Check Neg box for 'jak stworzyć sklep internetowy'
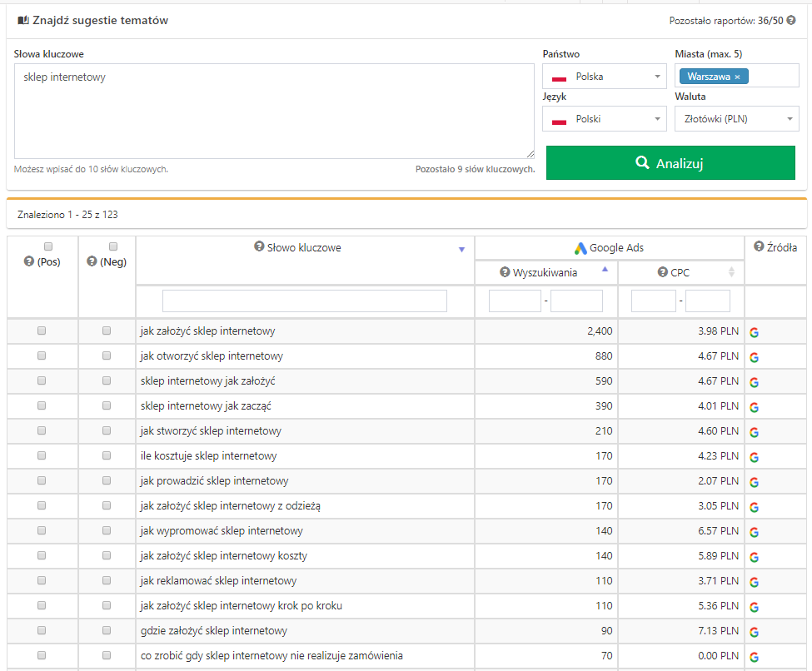The width and height of the screenshot is (812, 671). tap(107, 430)
